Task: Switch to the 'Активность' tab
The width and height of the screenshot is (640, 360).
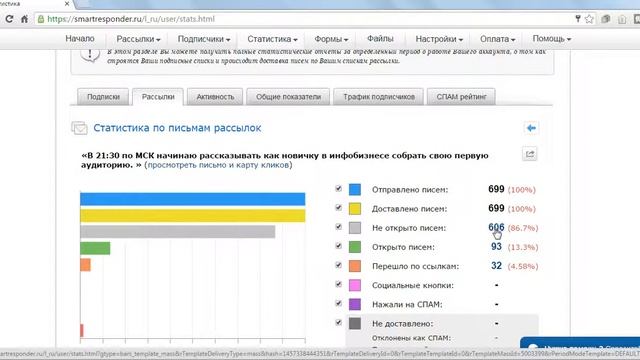Action: [x=215, y=97]
